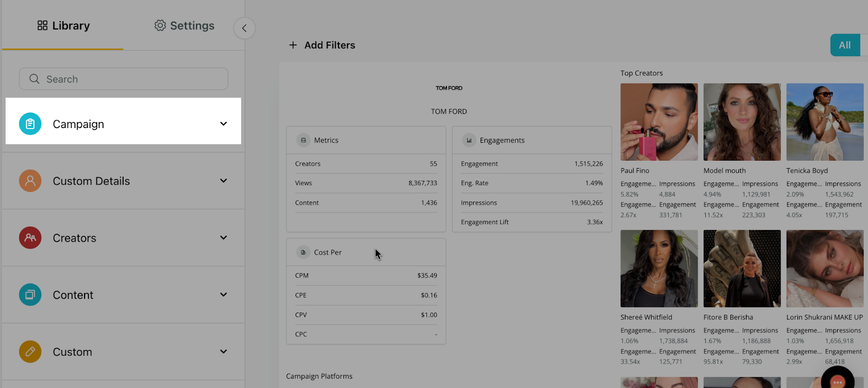Click the TOM FORD logo

click(449, 88)
